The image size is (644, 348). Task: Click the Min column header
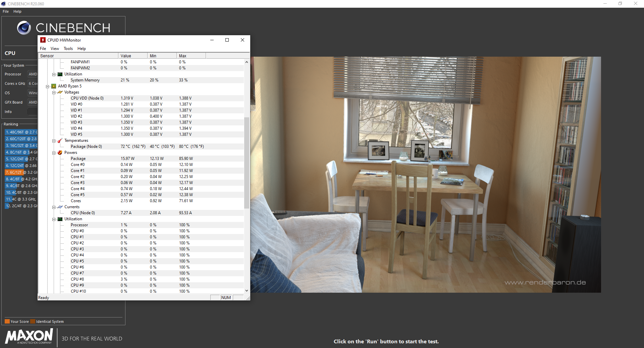pyautogui.click(x=162, y=56)
